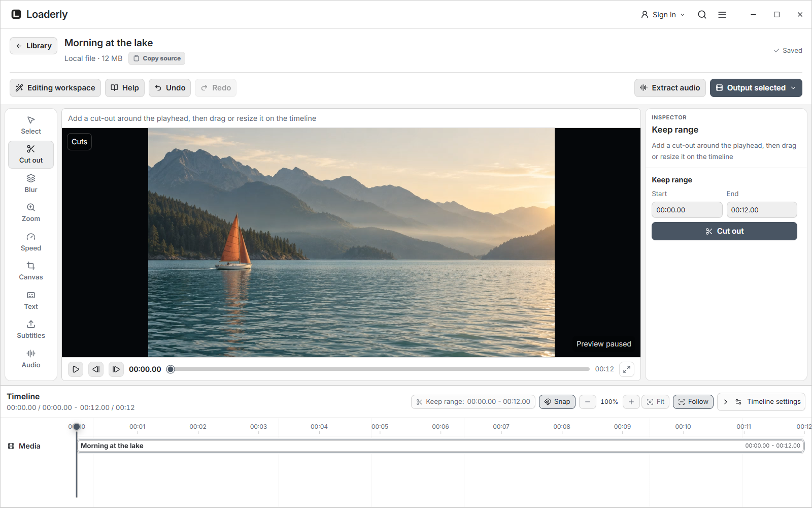Screen dimensions: 812x508
Task: Go back to Library
Action: pyautogui.click(x=33, y=46)
